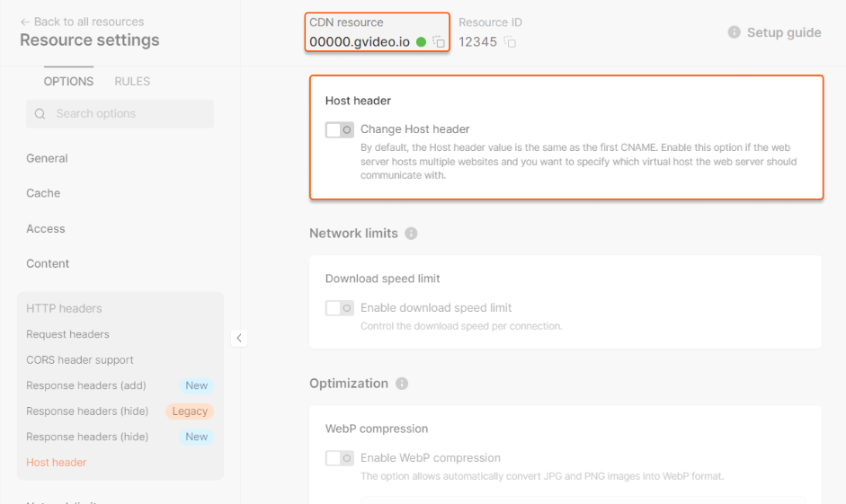Collapse the sidebar with the chevron
Screen dimensions: 846x504
pos(238,338)
